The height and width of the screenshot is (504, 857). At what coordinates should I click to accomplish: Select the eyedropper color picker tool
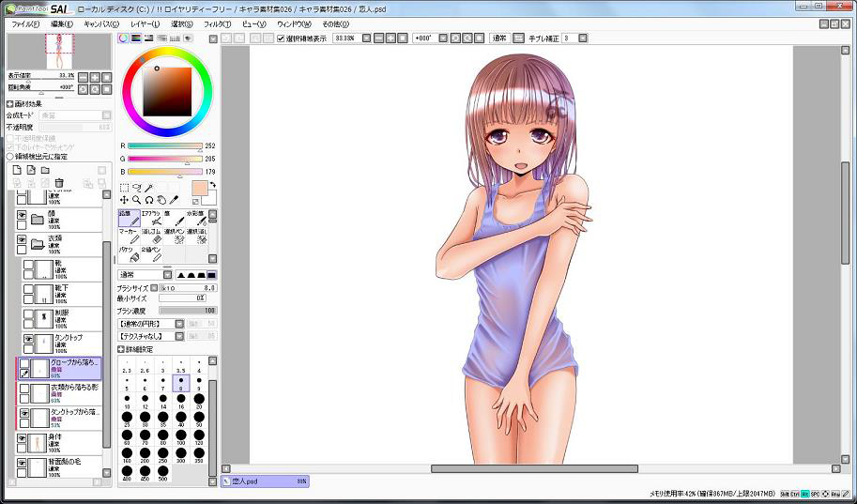click(x=176, y=200)
